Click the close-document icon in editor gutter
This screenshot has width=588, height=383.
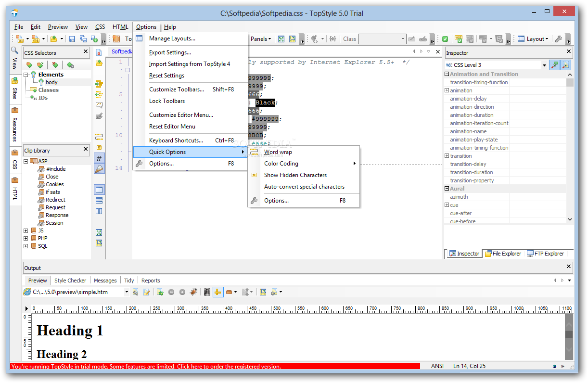pyautogui.click(x=99, y=53)
